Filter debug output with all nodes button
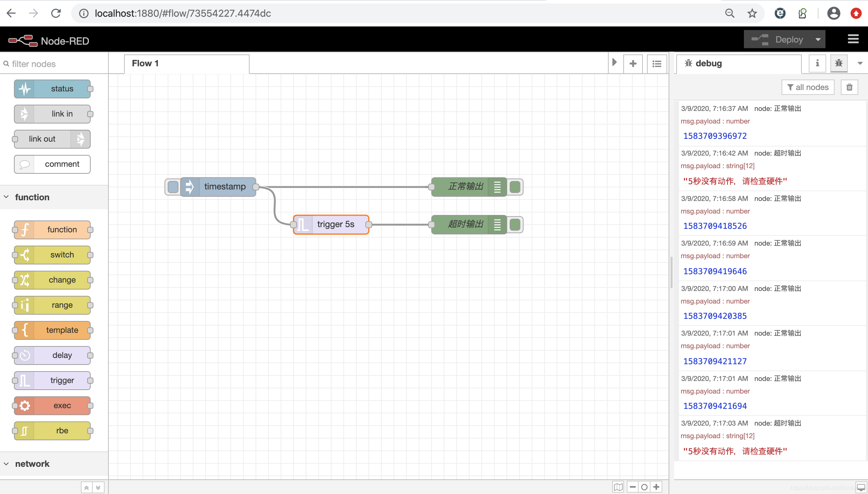 808,87
